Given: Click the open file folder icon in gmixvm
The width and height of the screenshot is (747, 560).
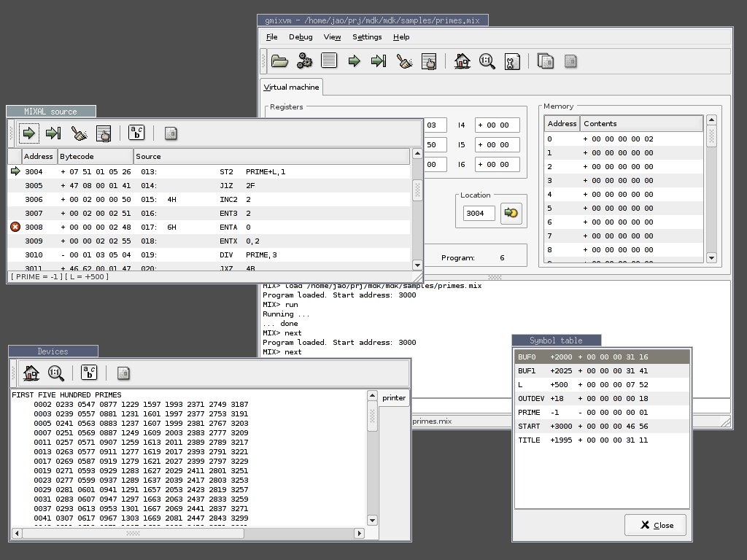Looking at the screenshot, I should click(279, 61).
